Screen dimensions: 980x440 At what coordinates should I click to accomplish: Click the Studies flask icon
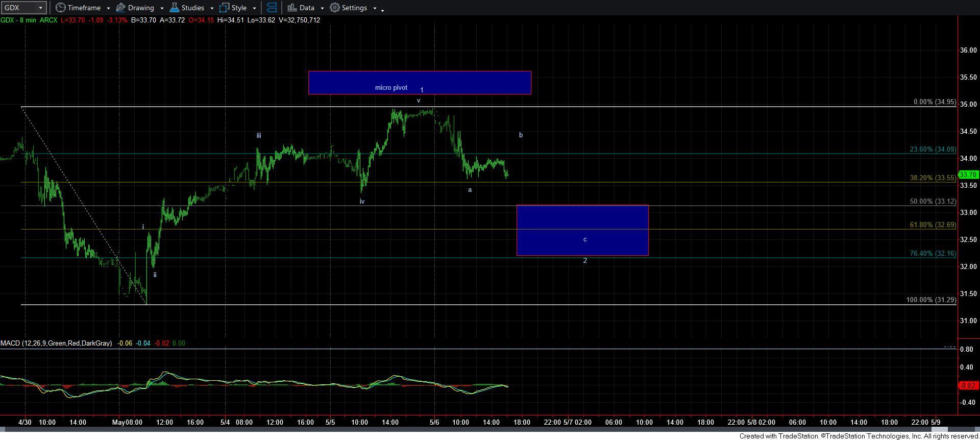pyautogui.click(x=174, y=8)
